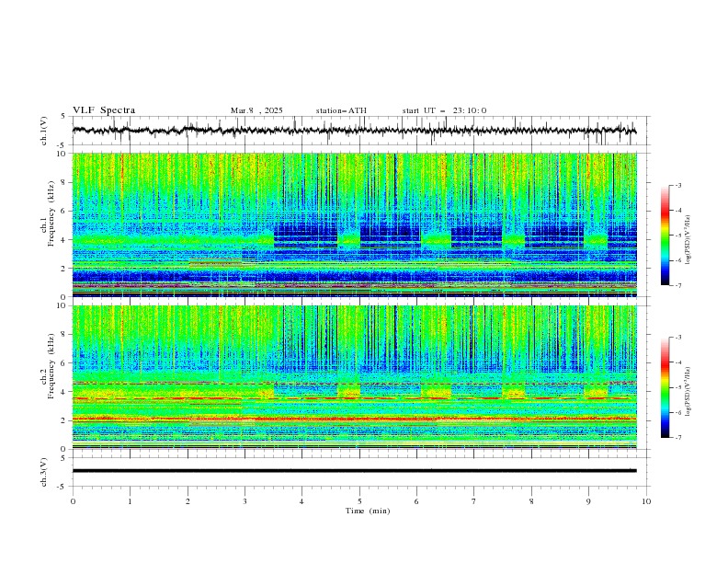This screenshot has width=728, height=563.
Task: Click the -7 label on ch.1 colorbar
Action: point(677,285)
